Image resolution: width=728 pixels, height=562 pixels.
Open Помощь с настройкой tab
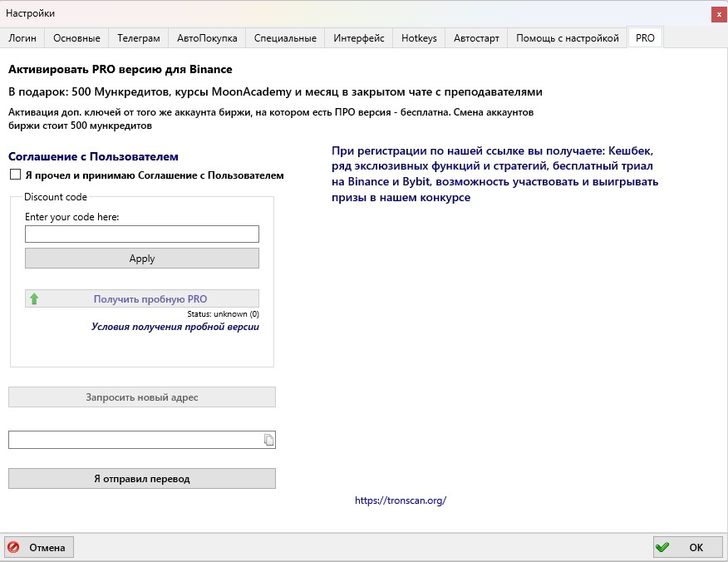[568, 38]
